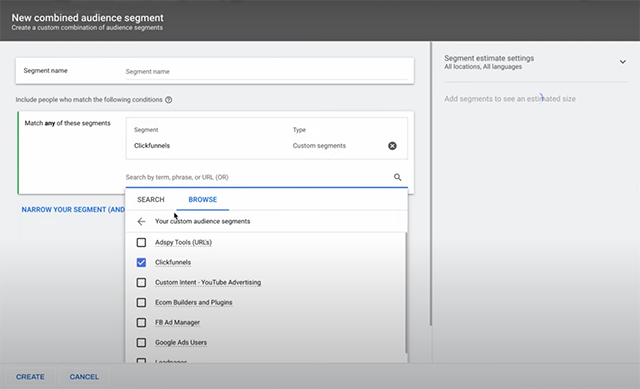The width and height of the screenshot is (640, 389).
Task: Click the FB Ad Manager label
Action: click(x=177, y=322)
